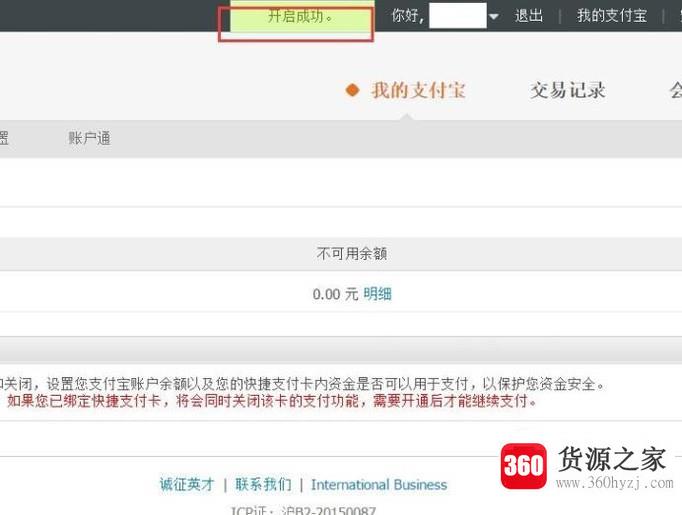Switch to the 交易记录 tab
Viewport: 682px width, 515px height.
[567, 90]
